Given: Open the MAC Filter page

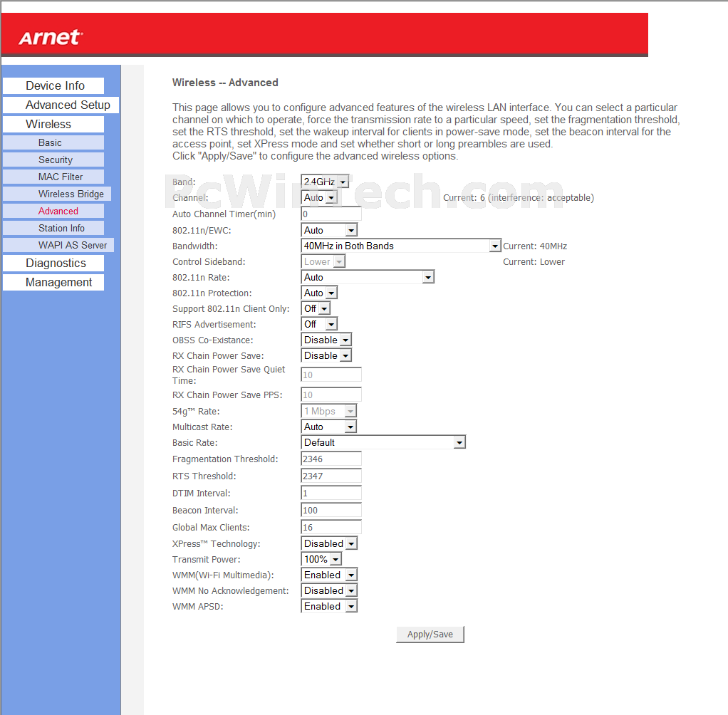Looking at the screenshot, I should point(53,177).
